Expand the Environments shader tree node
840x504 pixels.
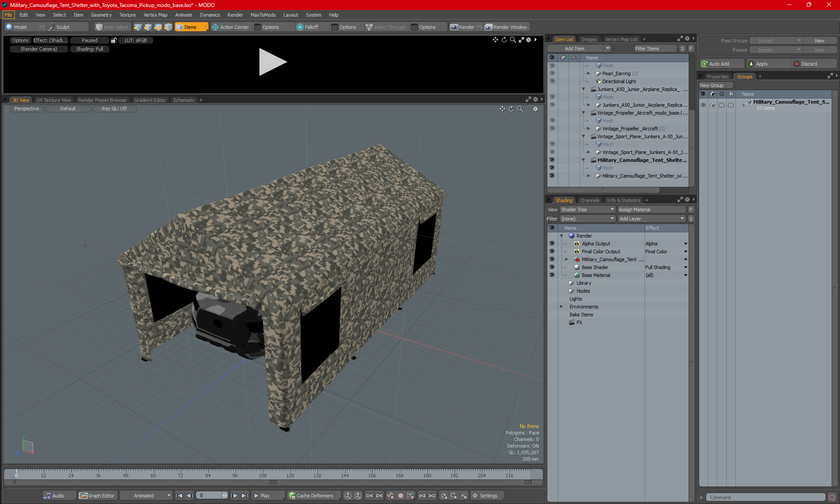click(x=561, y=307)
